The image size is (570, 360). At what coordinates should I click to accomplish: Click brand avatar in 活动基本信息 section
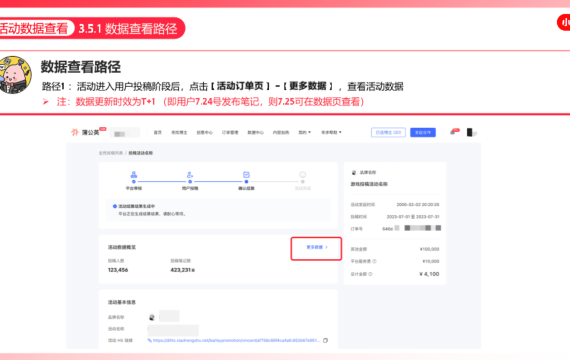[152, 317]
